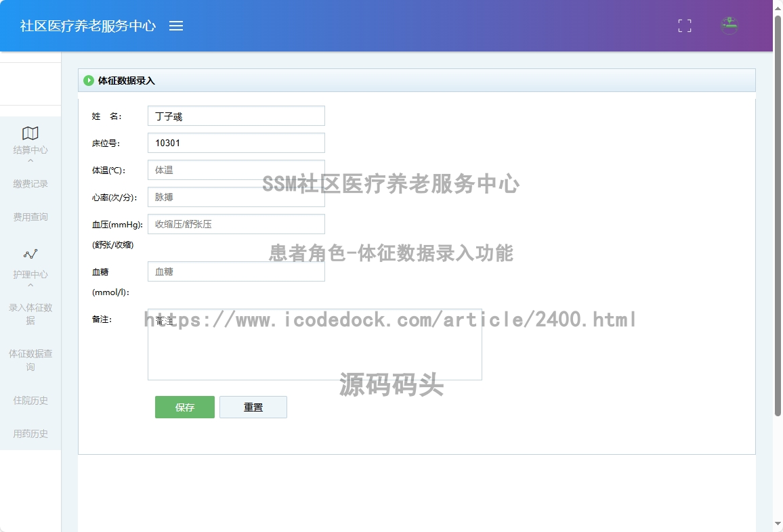
Task: Open 费用查询 in the sidebar
Action: point(30,217)
